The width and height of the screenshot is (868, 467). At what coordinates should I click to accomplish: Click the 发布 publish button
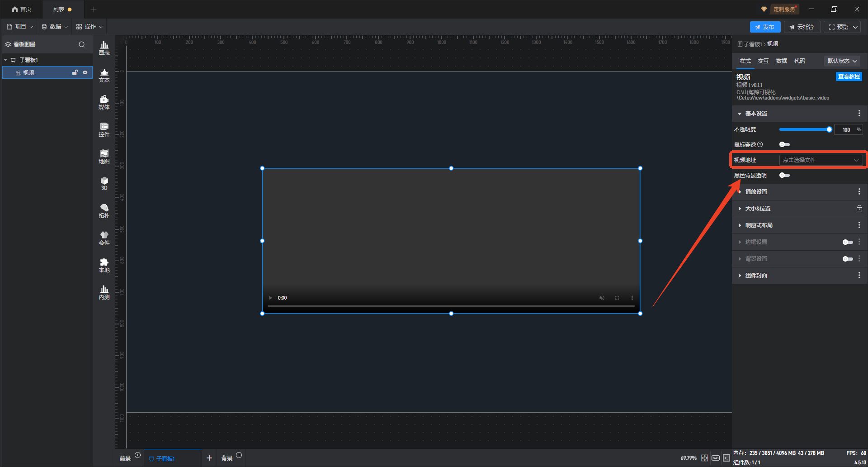pyautogui.click(x=764, y=27)
